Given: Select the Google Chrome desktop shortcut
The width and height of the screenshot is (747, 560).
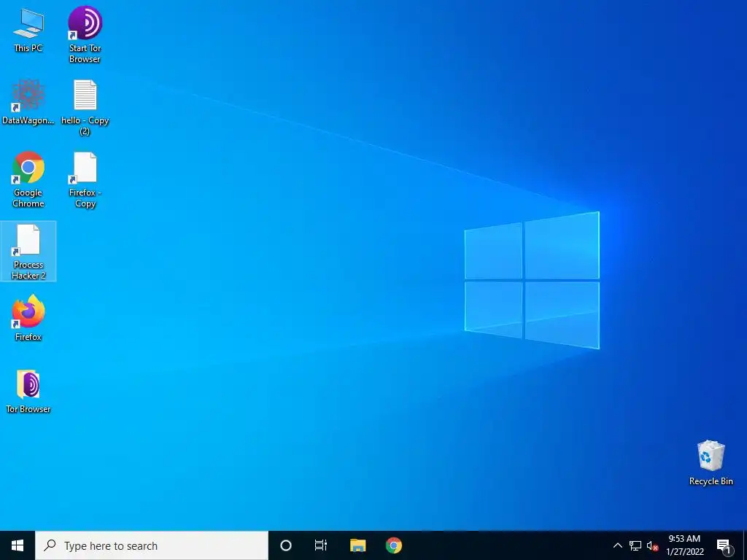Looking at the screenshot, I should coord(28,179).
